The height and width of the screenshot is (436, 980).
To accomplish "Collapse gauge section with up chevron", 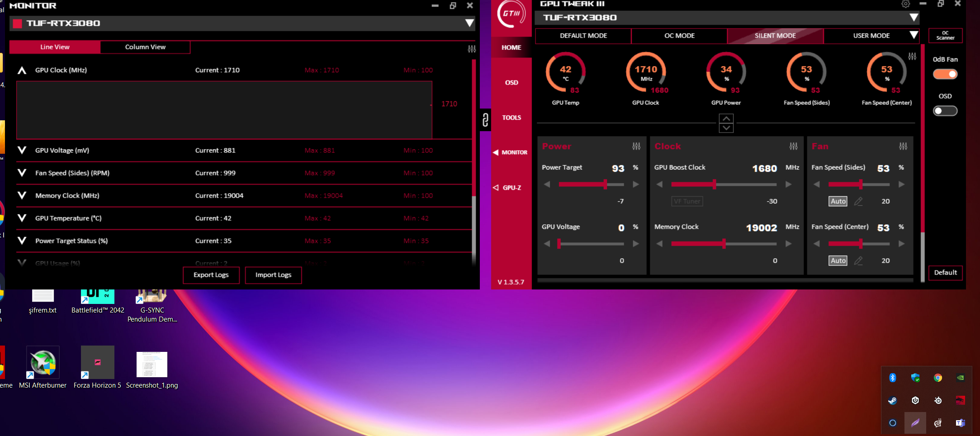I will (x=726, y=118).
